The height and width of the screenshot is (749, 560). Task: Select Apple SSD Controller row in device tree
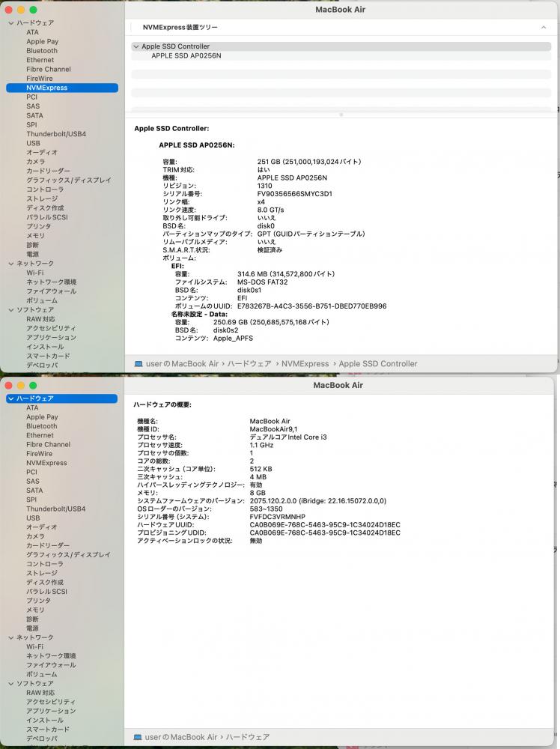tap(341, 46)
